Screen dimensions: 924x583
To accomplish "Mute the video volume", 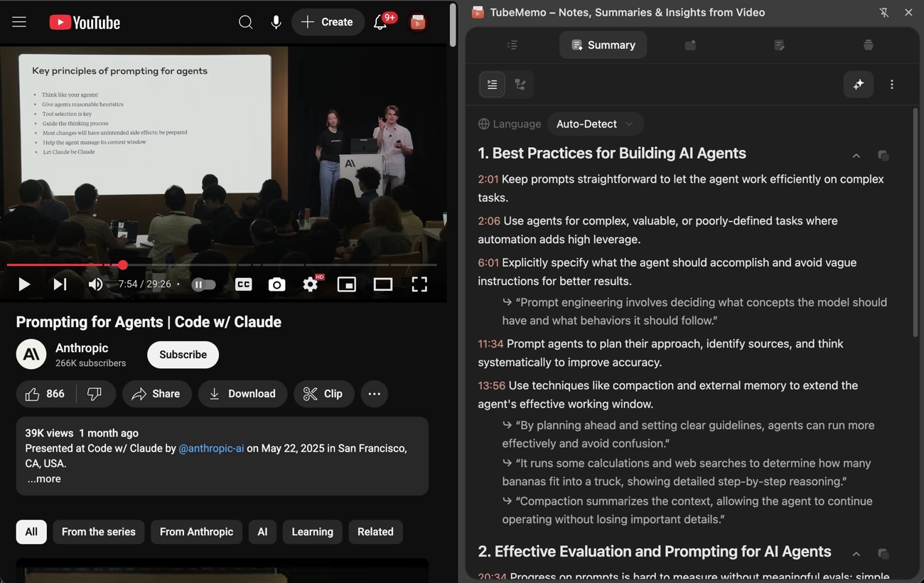I will pyautogui.click(x=95, y=284).
